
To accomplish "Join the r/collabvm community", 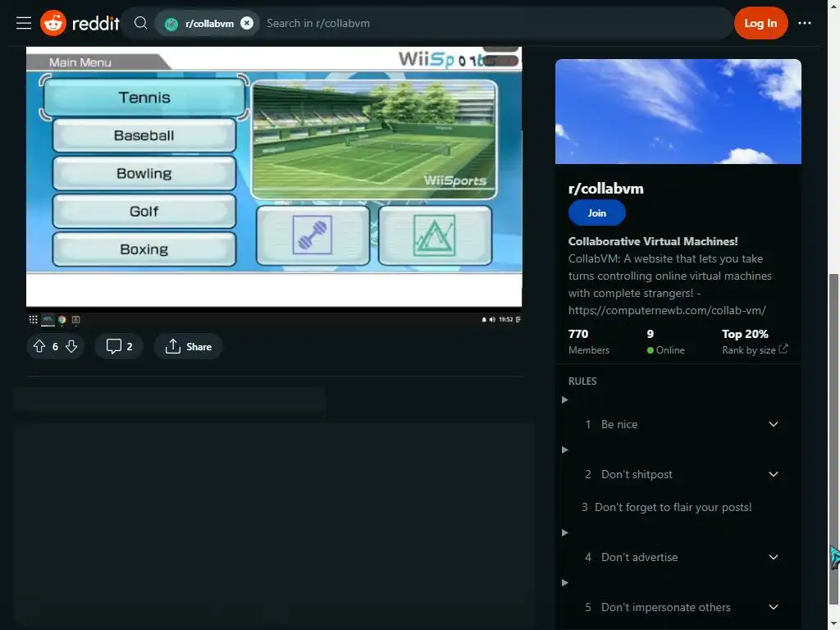I will pyautogui.click(x=597, y=212).
